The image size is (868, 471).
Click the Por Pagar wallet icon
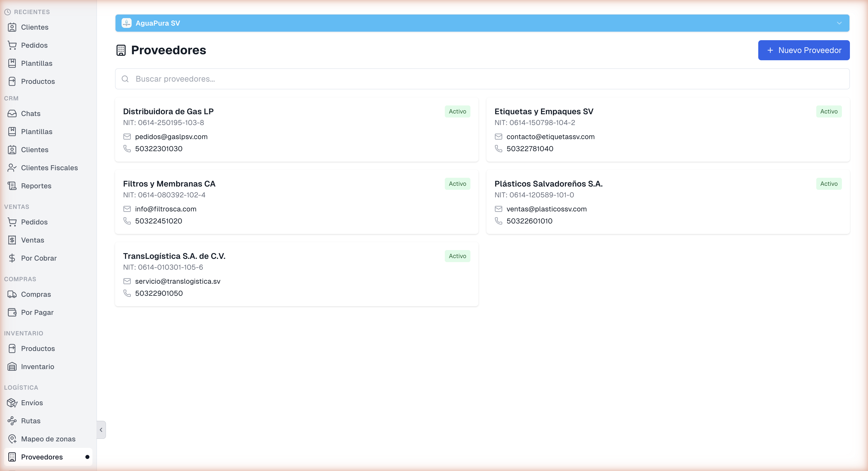click(x=12, y=312)
